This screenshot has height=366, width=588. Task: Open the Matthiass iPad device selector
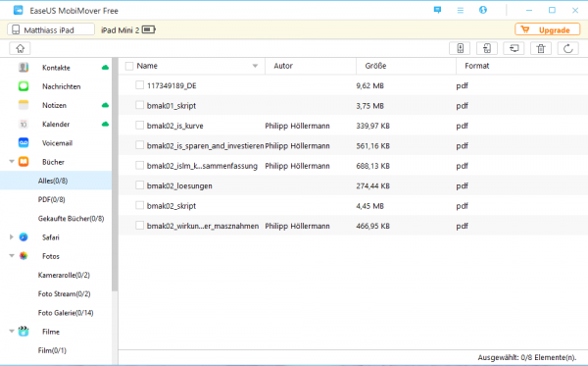tap(51, 29)
